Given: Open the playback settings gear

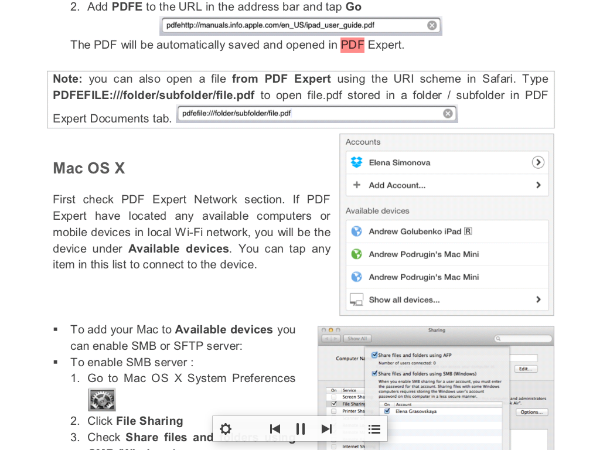Looking at the screenshot, I should pos(225,429).
